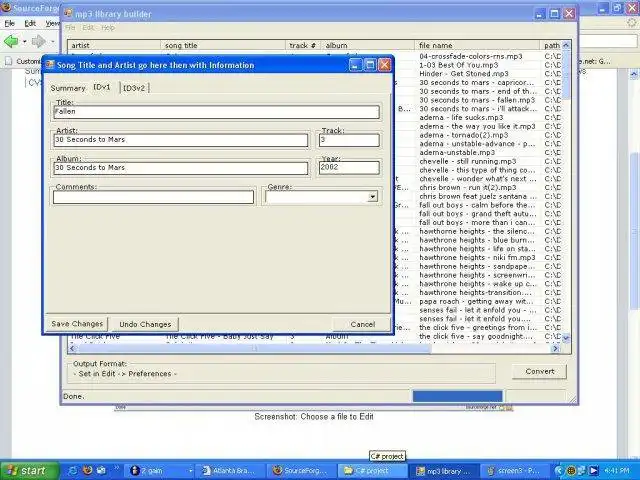Screen dimensions: 640x480
Task: Sort by the album column header
Action: [x=368, y=45]
